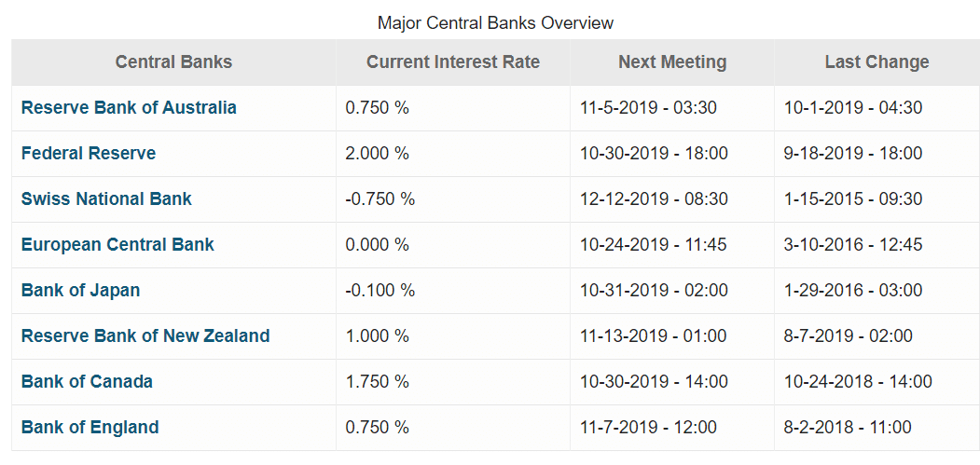Click the 10-24-2019 - 11:45 meeting cell
This screenshot has width=980, height=465.
tap(654, 244)
